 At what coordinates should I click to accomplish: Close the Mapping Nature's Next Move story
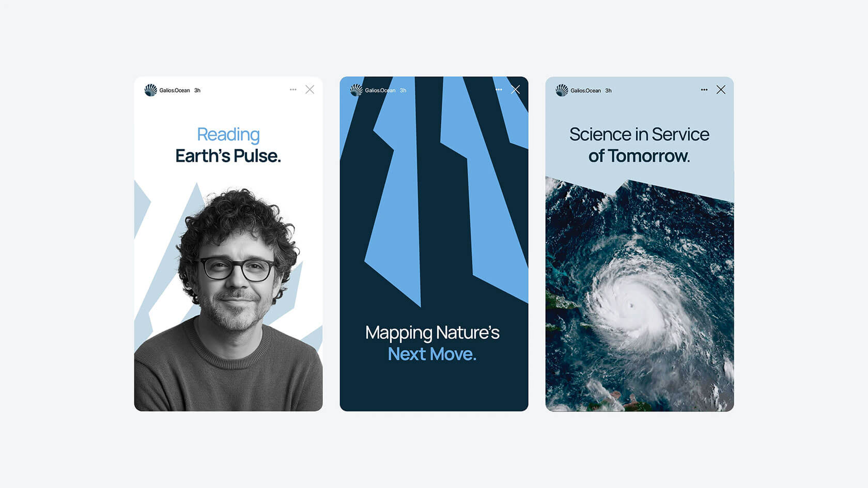(x=515, y=90)
